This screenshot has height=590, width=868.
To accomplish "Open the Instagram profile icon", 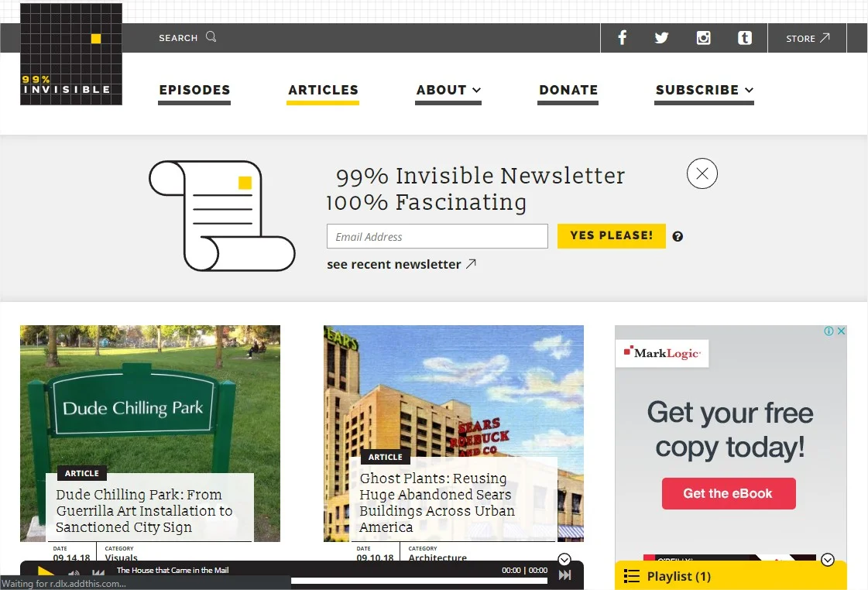I will pos(703,38).
